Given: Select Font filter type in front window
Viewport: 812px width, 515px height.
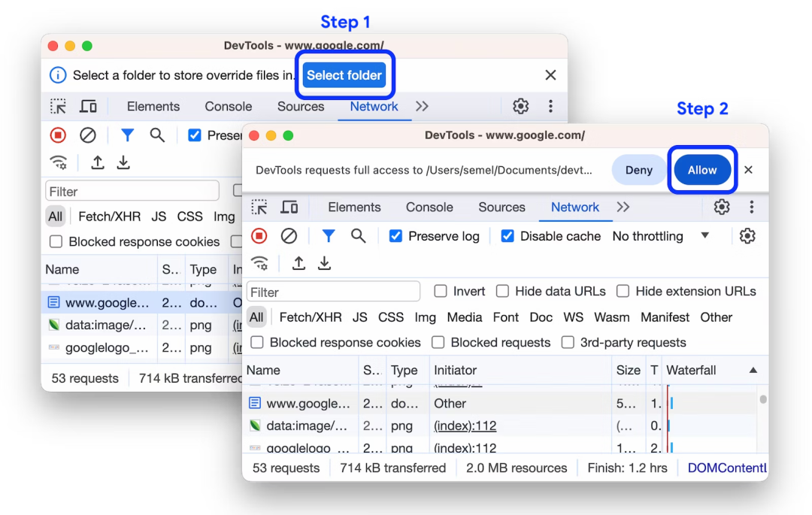Looking at the screenshot, I should (x=505, y=317).
